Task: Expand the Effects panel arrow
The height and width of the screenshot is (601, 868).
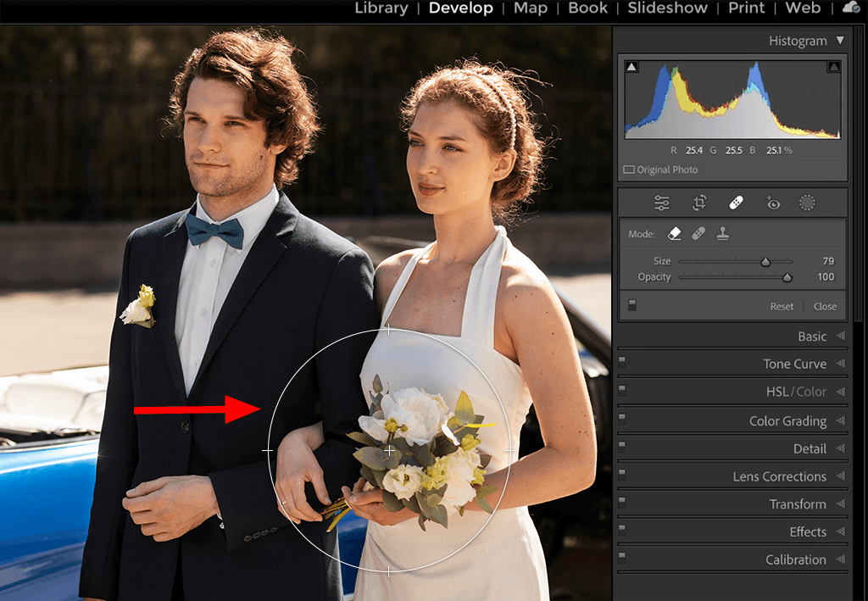Action: (x=841, y=531)
